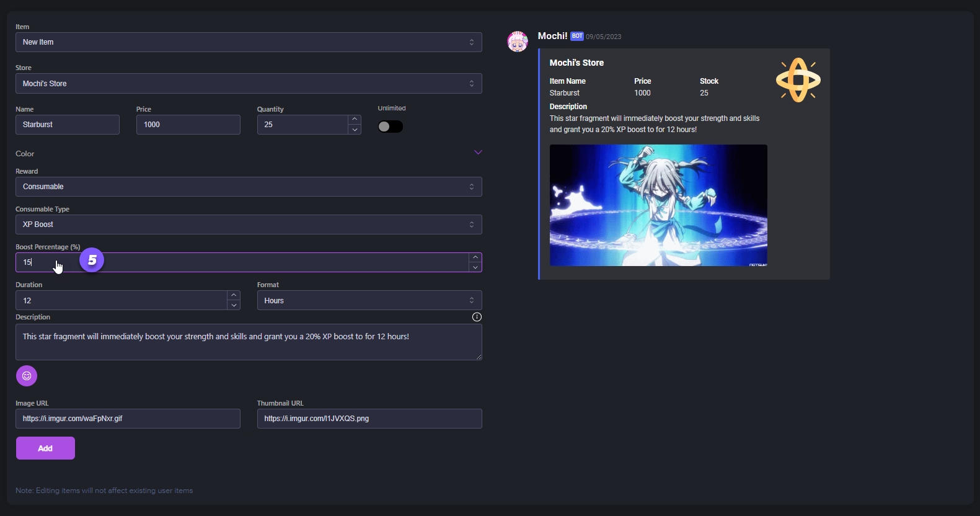This screenshot has width=980, height=516.
Task: Open the Item dropdown showing New Item
Action: (248, 42)
